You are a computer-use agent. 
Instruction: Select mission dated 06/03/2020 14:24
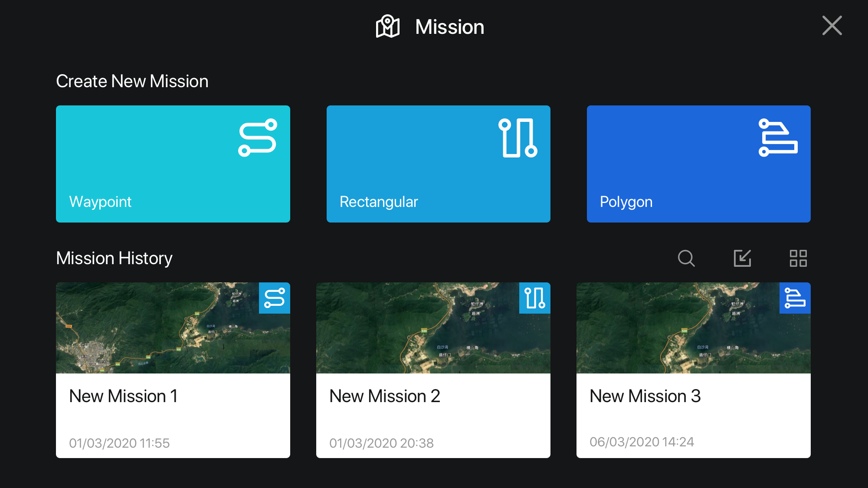pos(642,442)
